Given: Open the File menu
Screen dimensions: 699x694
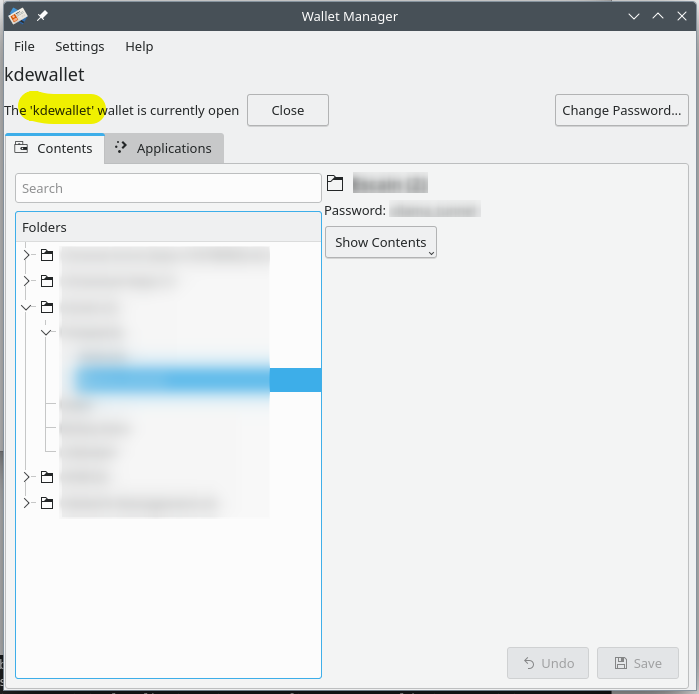Looking at the screenshot, I should coord(24,46).
